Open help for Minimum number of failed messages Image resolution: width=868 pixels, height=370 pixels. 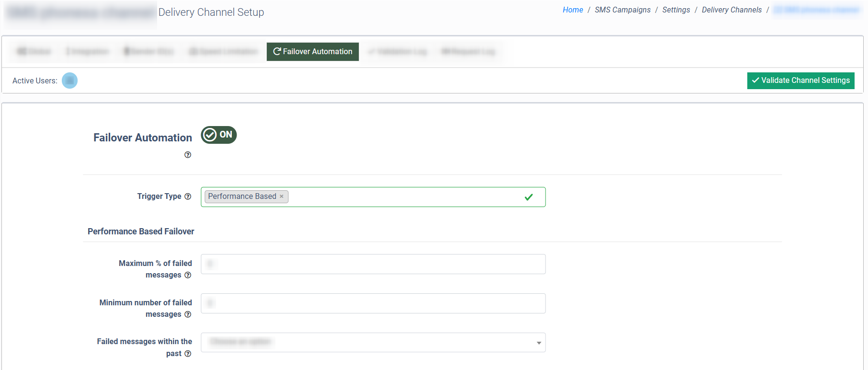(x=188, y=314)
